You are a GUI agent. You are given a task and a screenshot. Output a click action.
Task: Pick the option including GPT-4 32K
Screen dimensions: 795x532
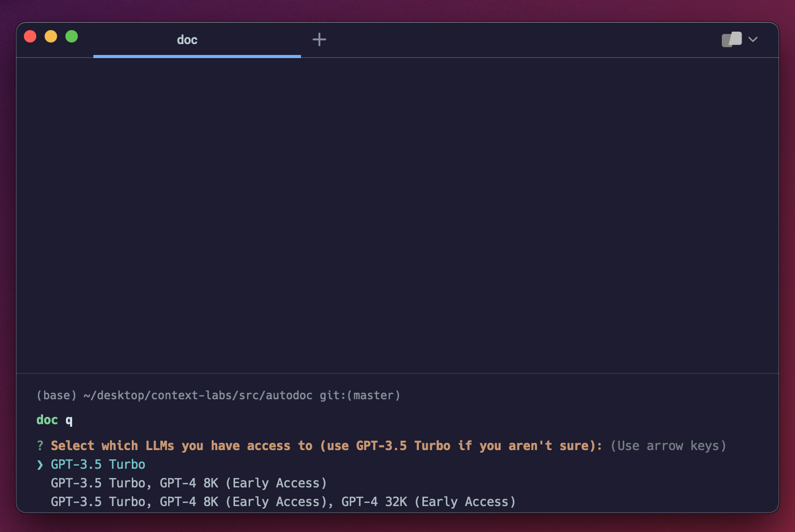[283, 502]
